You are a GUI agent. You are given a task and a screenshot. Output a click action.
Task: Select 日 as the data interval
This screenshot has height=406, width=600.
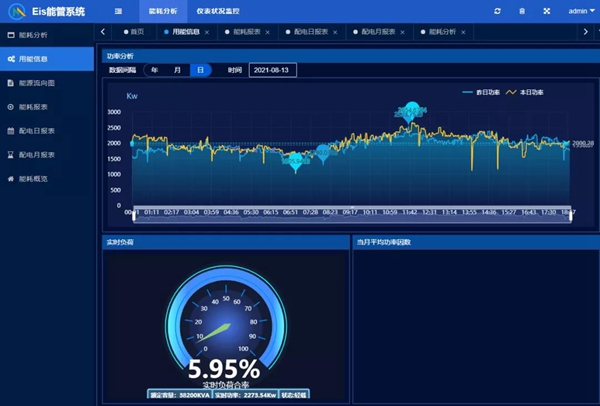(201, 70)
